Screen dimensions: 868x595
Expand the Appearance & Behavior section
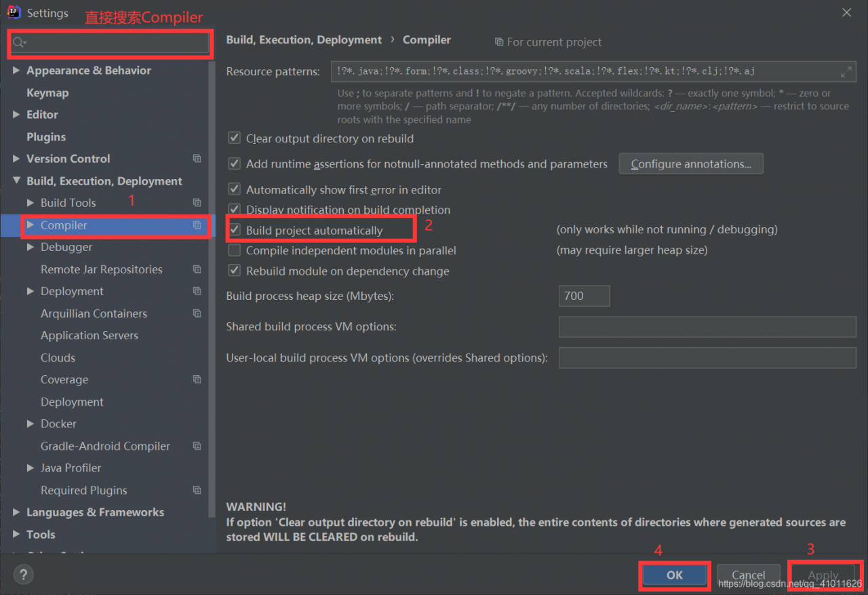(16, 71)
